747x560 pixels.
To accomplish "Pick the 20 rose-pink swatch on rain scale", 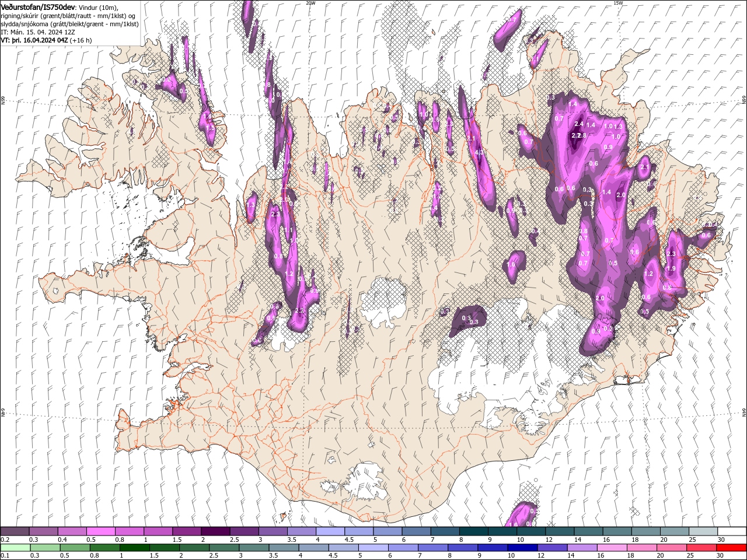I will pos(672,548).
